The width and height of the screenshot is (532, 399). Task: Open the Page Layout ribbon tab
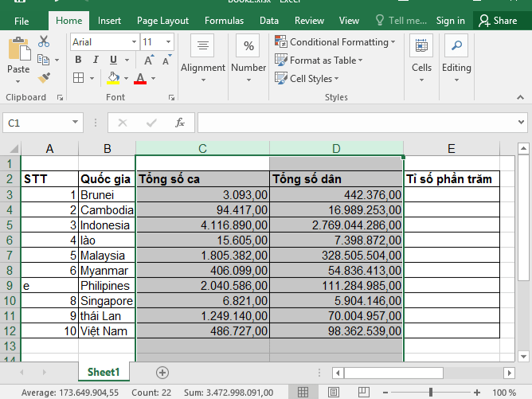[x=162, y=21]
